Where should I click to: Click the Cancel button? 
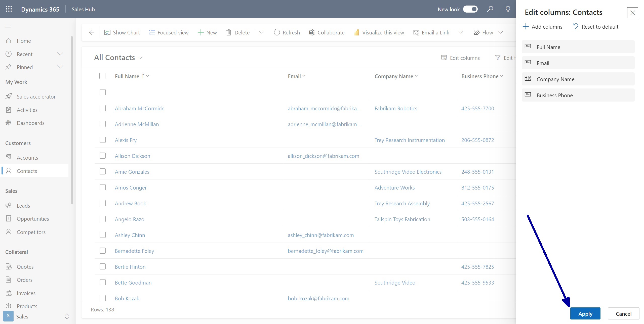tap(624, 313)
